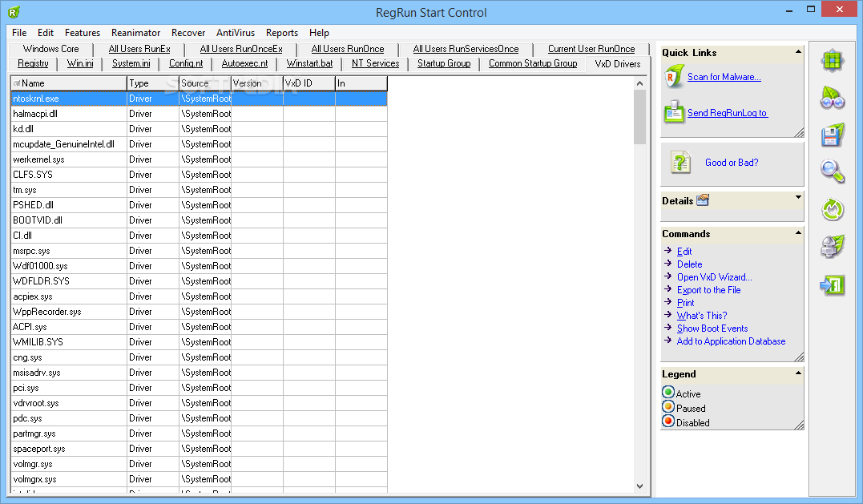This screenshot has width=863, height=504.
Task: Sort list by Name column header
Action: click(x=69, y=83)
